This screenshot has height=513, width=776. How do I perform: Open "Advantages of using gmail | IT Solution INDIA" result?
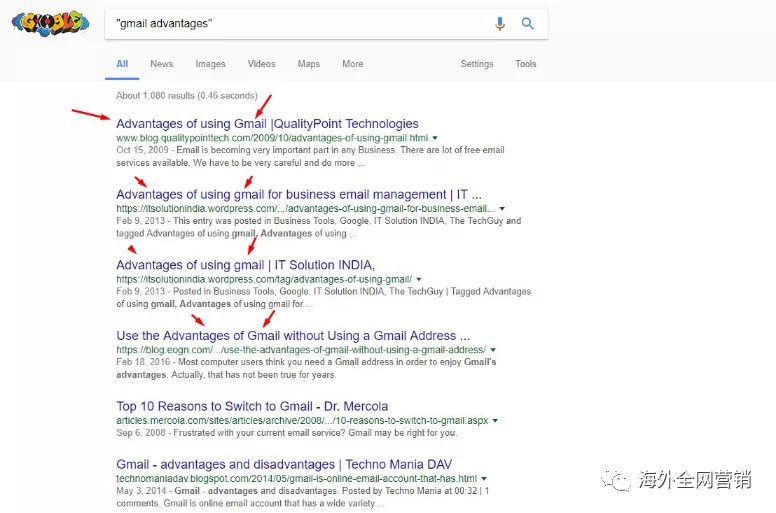tap(245, 265)
